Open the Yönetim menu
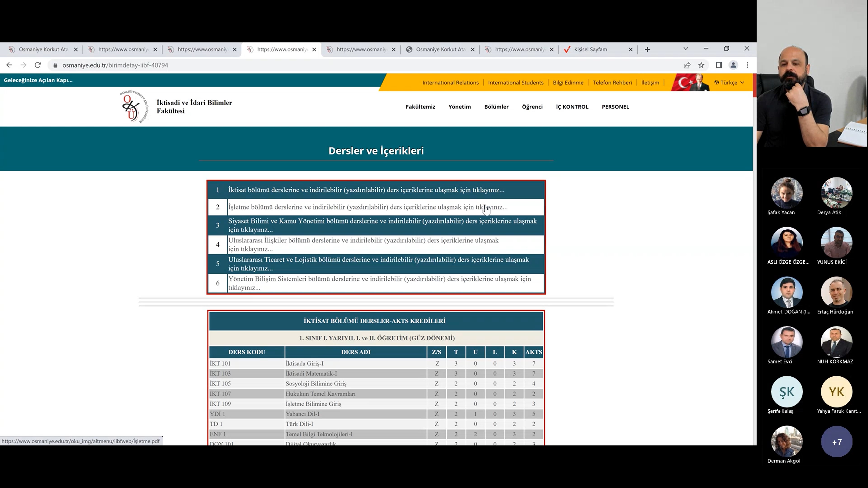Image resolution: width=868 pixels, height=488 pixels. (x=459, y=107)
